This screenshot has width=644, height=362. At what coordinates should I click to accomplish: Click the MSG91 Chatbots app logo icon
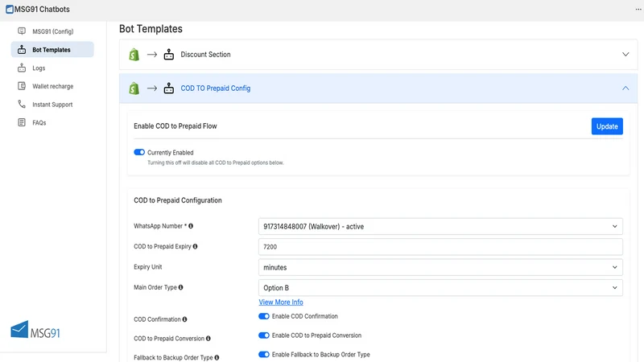tap(10, 9)
